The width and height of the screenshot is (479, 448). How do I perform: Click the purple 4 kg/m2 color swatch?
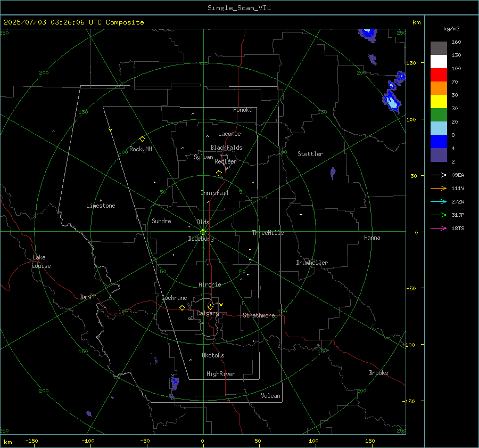point(439,155)
